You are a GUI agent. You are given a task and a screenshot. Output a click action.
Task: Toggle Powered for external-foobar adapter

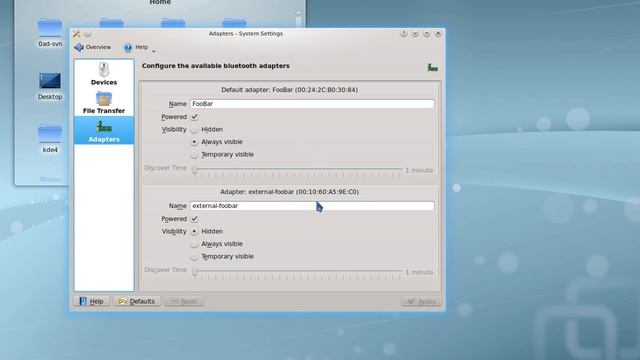coord(194,219)
